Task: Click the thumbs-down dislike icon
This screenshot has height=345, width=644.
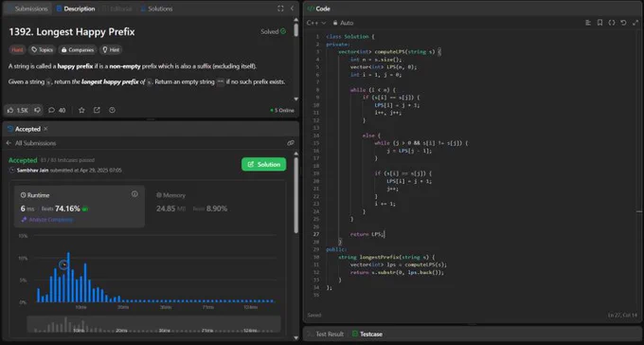Action: (37, 110)
